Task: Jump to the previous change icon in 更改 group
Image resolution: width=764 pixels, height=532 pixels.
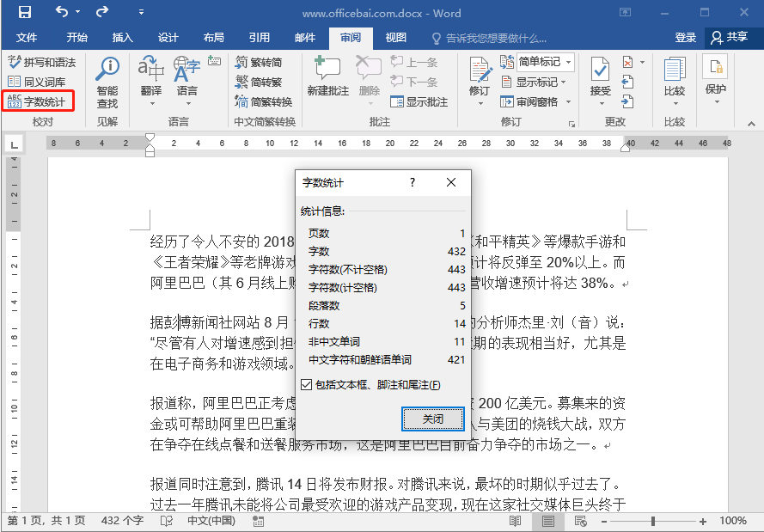Action: pos(628,82)
